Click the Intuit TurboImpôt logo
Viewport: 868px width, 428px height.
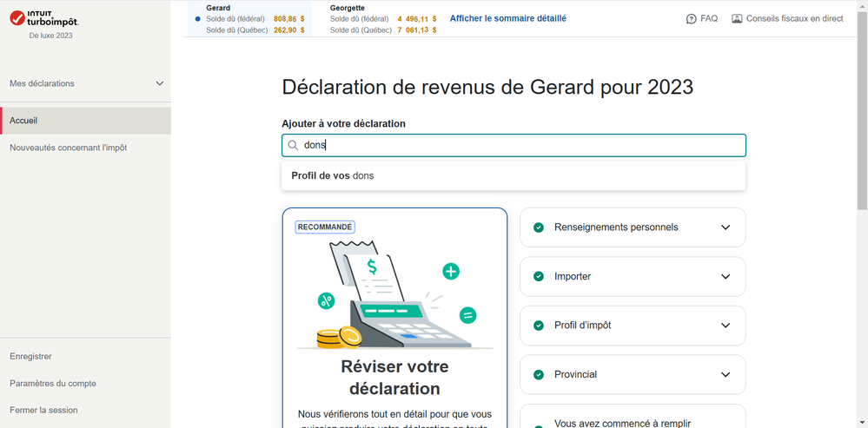click(44, 18)
